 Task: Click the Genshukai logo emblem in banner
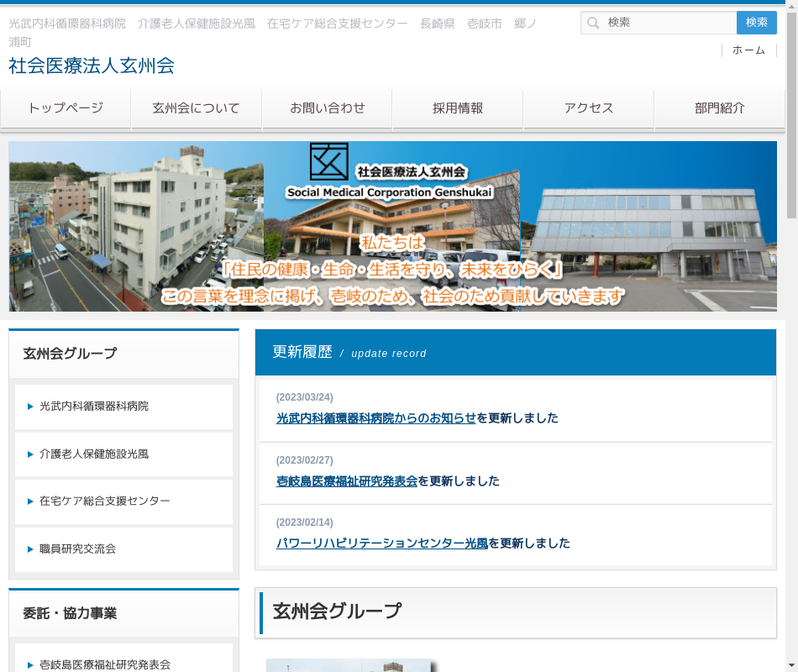328,161
